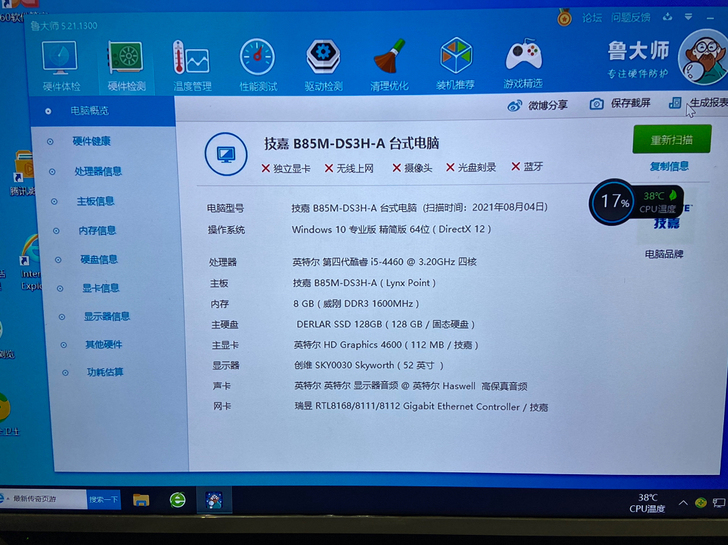Screen dimensions: 728x545
Task: Open 硬件健康 in the sidebar
Action: point(91,141)
